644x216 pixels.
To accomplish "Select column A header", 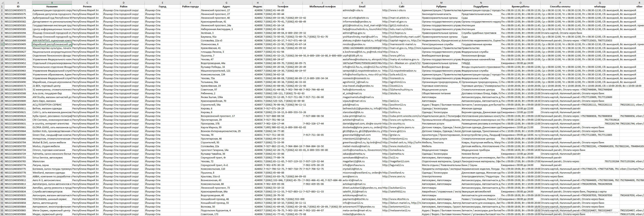I will pos(18,3).
